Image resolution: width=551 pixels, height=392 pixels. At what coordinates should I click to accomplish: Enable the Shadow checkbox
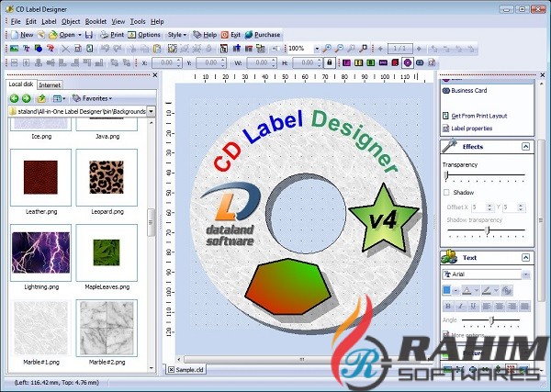446,193
